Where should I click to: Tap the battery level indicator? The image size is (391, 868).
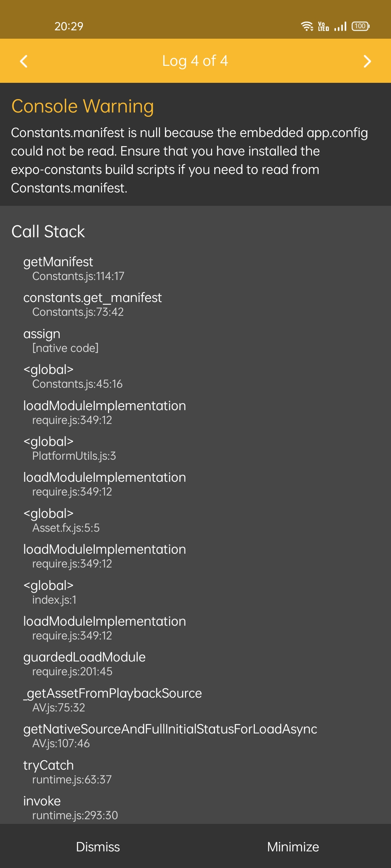361,25
